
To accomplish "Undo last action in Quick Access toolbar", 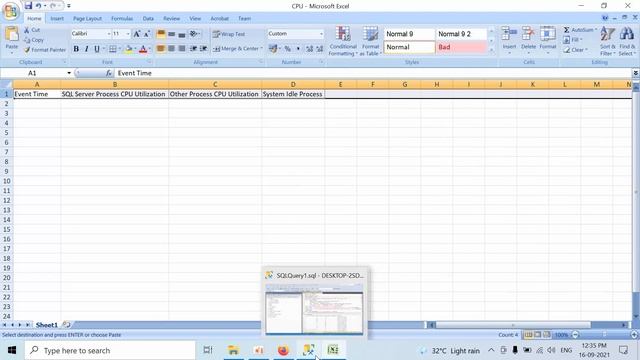I will click(38, 6).
